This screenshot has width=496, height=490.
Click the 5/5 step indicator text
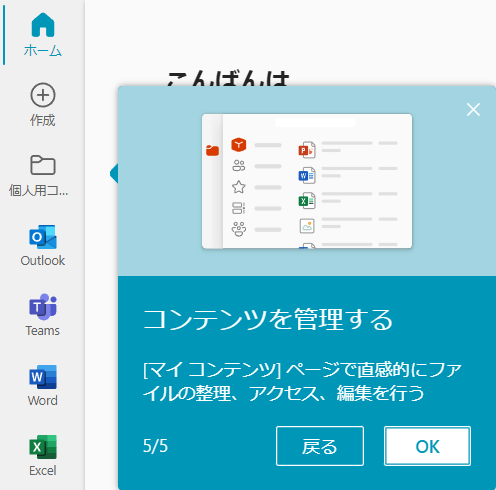(155, 446)
